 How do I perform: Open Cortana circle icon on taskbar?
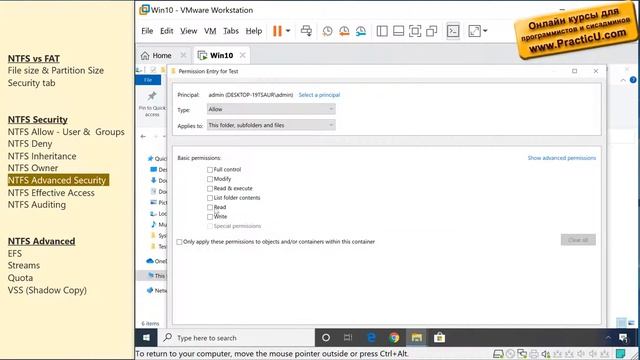pos(326,338)
